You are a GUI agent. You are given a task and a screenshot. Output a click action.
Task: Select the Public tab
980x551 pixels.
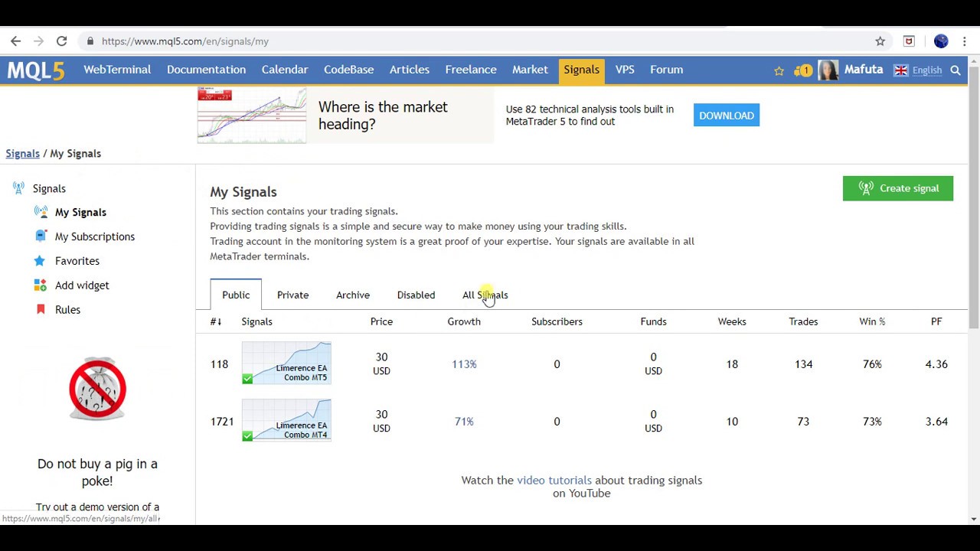(236, 295)
